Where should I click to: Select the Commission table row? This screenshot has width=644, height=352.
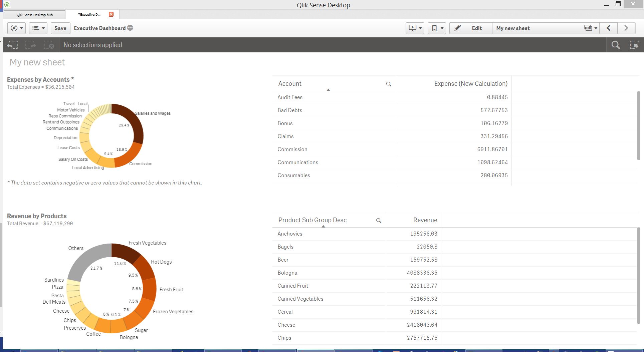pos(392,149)
